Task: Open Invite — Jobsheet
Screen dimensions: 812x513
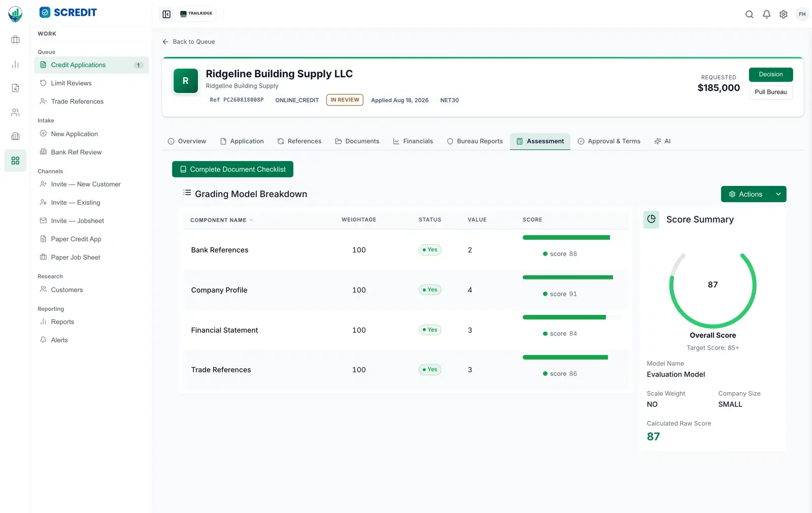Action: click(91, 221)
